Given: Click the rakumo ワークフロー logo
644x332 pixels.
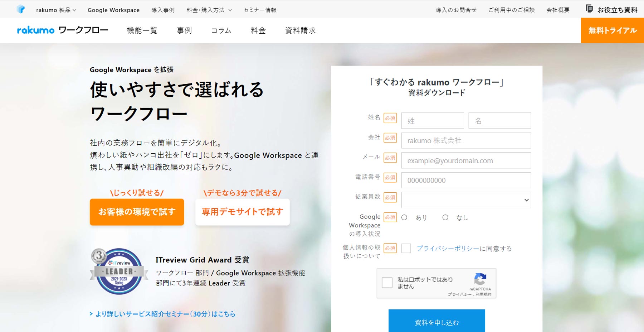Looking at the screenshot, I should (63, 30).
